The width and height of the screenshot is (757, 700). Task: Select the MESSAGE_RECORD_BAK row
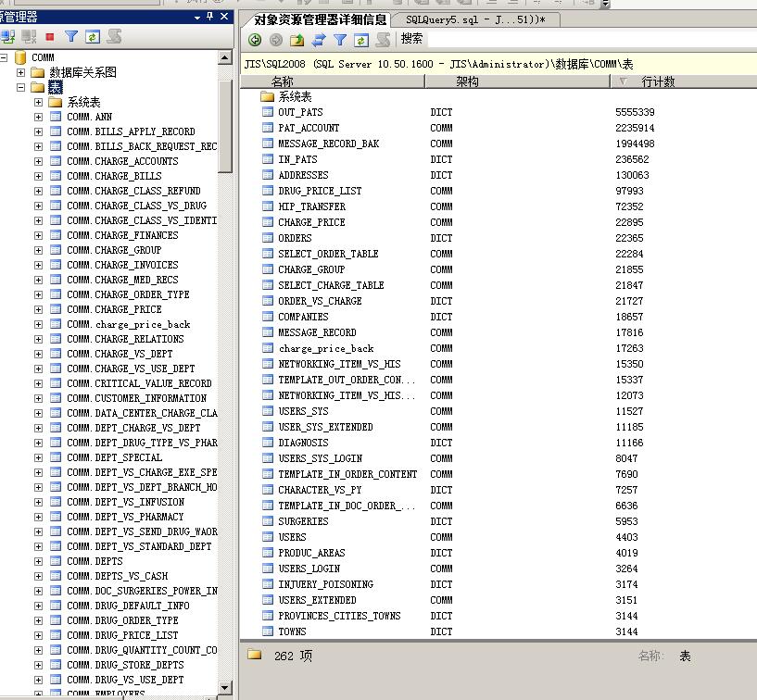(x=328, y=144)
